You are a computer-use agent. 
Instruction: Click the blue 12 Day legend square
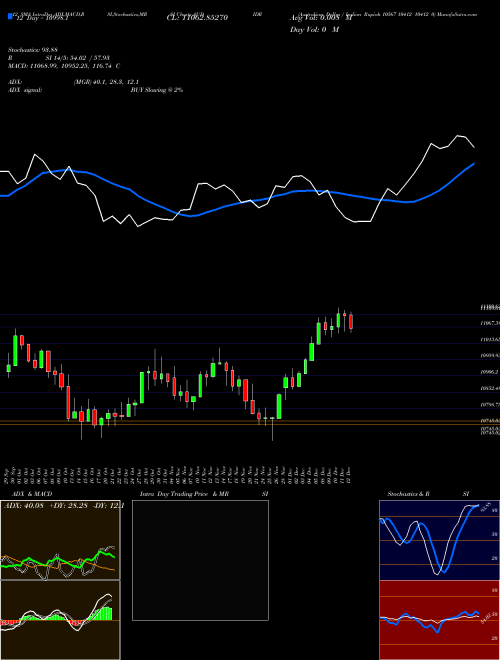click(10, 17)
